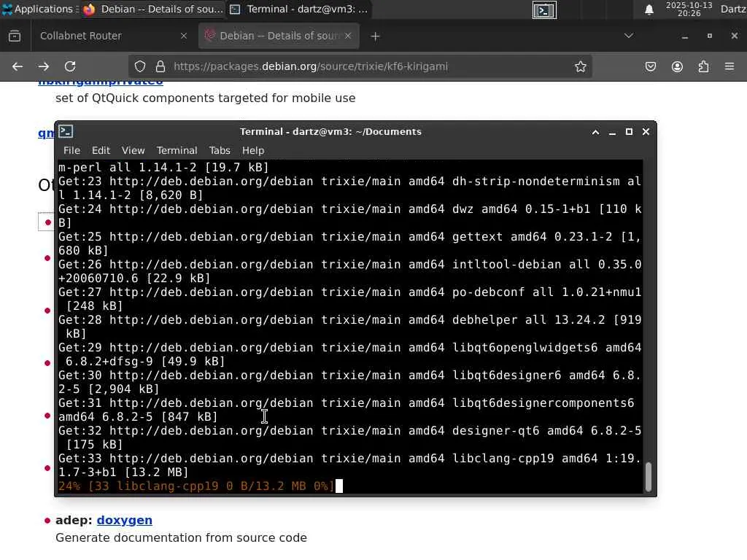Click the QtQuick components description text
This screenshot has width=747, height=560.
coord(205,98)
